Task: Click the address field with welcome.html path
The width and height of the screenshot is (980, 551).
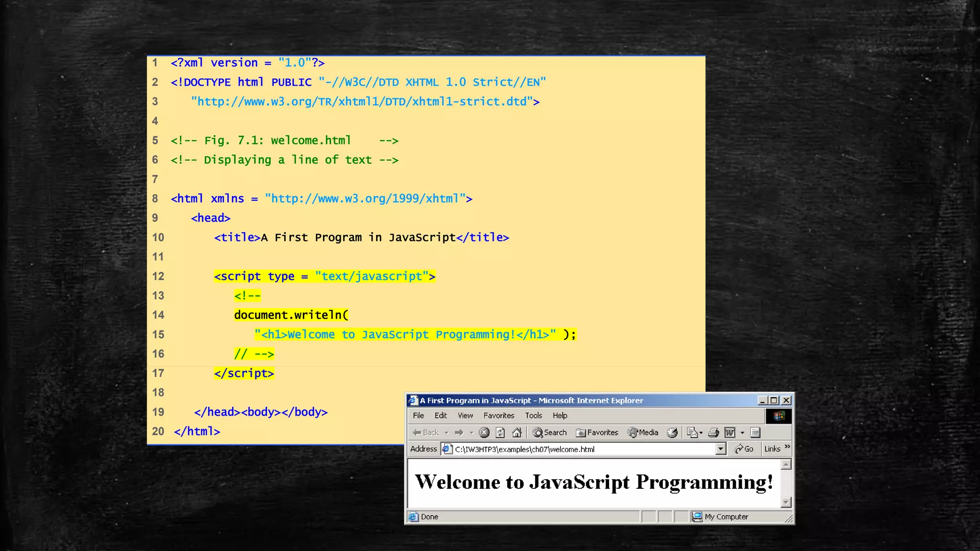Action: tap(584, 449)
